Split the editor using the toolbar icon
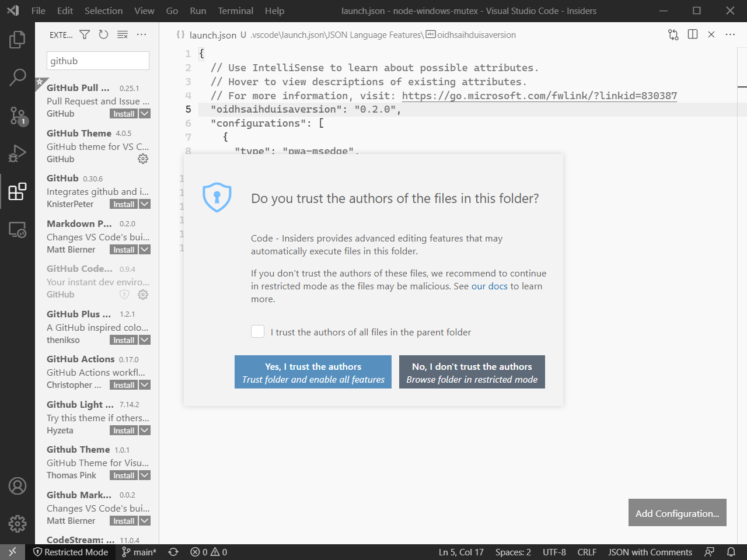This screenshot has height=560, width=747. click(x=692, y=34)
